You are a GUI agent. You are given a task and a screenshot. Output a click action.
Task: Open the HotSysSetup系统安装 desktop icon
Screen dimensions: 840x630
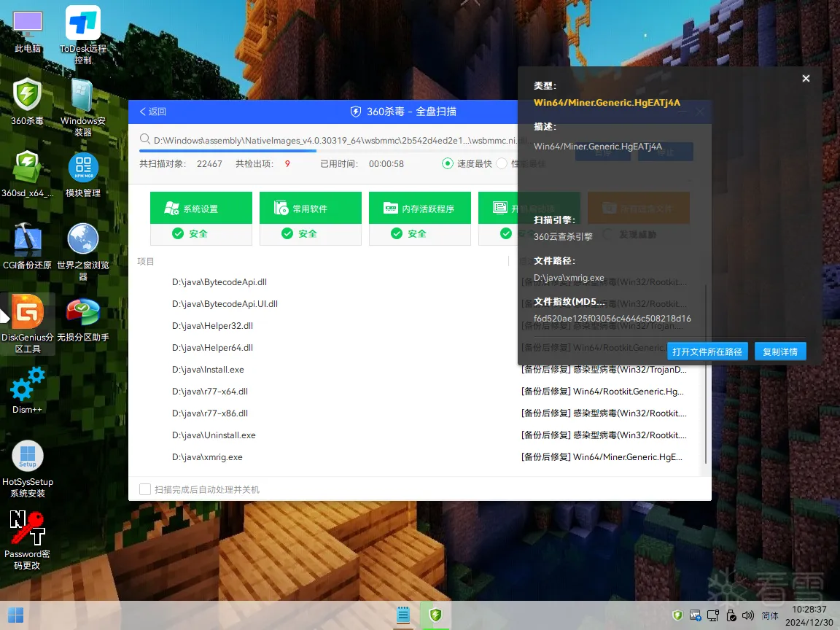click(x=27, y=469)
